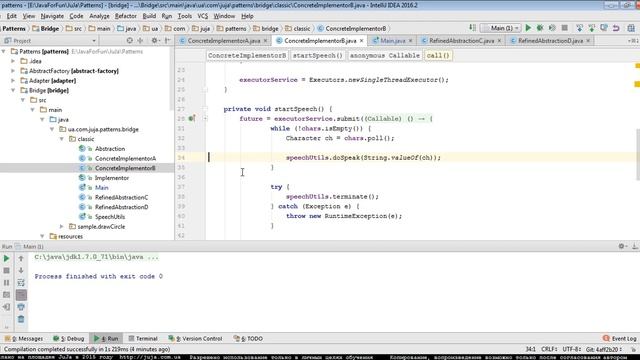Viewport: 640px width, 360px height.
Task: Collapse the Bridge module
Action: (x=13, y=90)
